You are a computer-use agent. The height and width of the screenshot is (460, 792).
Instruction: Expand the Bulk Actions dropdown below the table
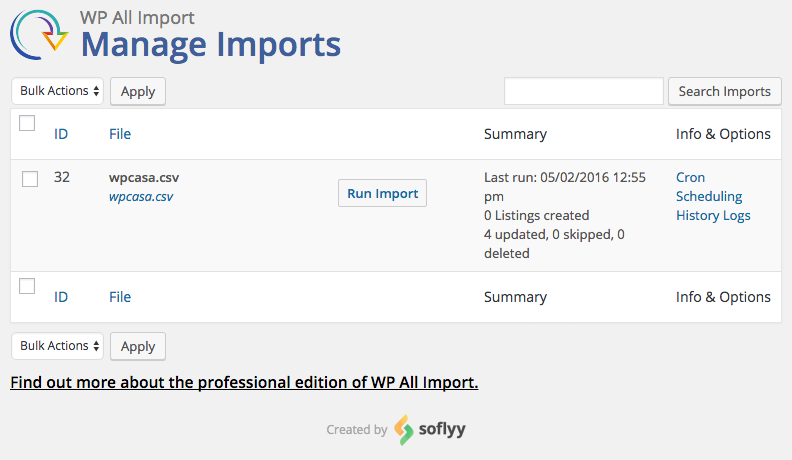click(58, 346)
